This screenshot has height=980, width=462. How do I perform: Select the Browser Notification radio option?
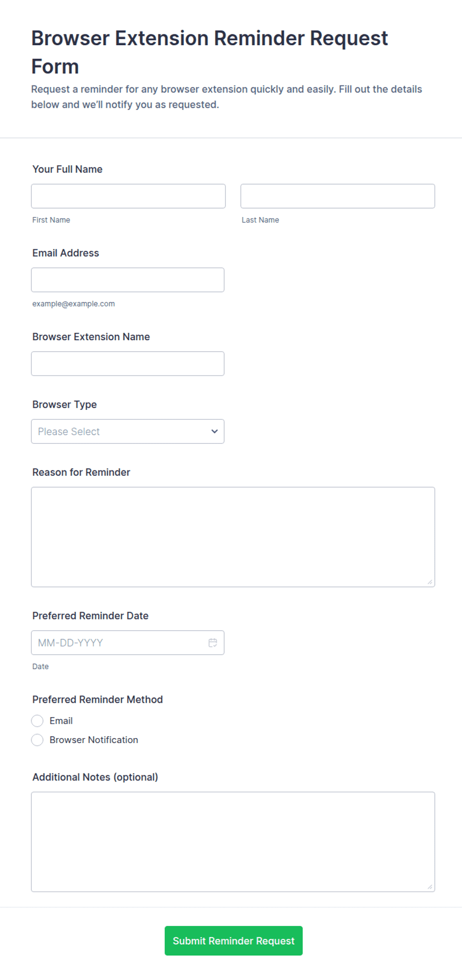click(x=37, y=740)
